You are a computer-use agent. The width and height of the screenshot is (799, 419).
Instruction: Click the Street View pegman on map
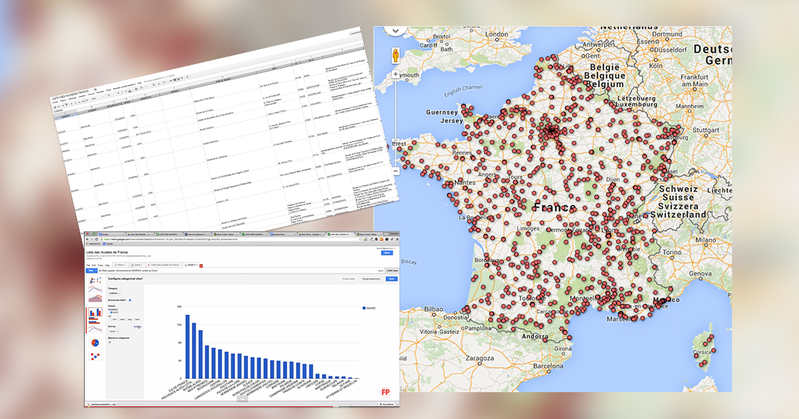tap(395, 55)
